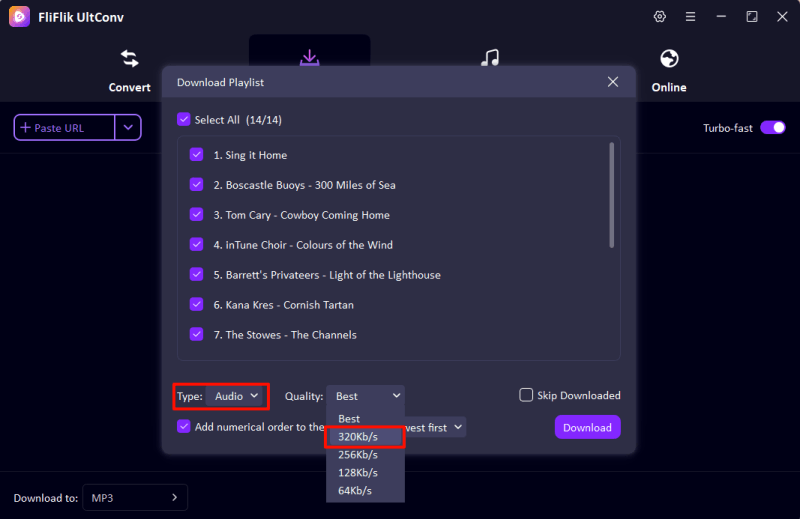Disable the Turbo-fast toggle
Viewport: 800px width, 519px height.
point(772,128)
